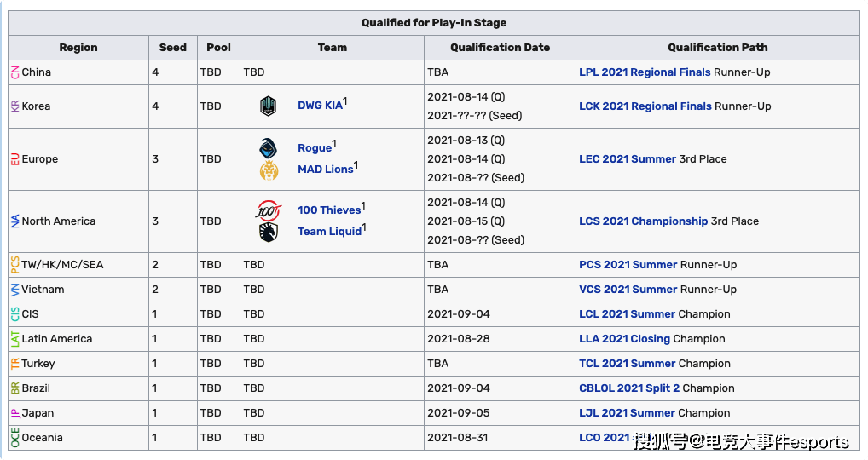The height and width of the screenshot is (460, 868).
Task: Click the PCS region tag icon
Action: pyautogui.click(x=15, y=265)
